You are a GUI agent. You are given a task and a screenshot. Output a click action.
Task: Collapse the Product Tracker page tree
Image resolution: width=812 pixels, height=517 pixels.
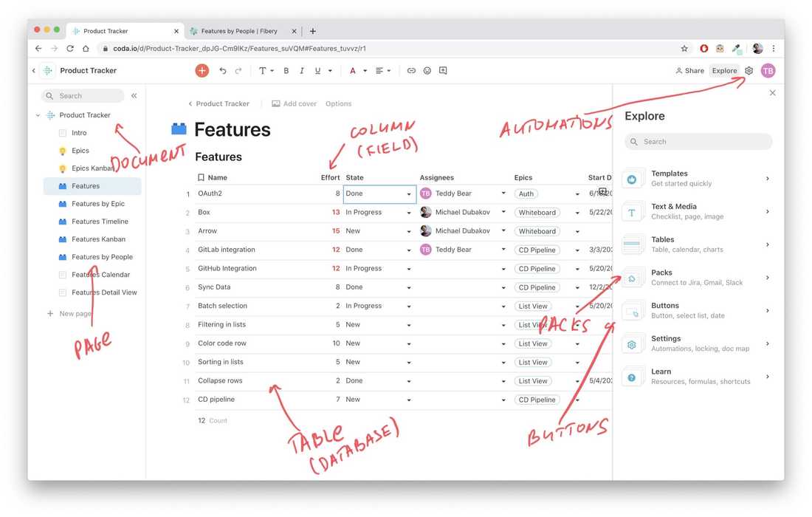pos(37,114)
